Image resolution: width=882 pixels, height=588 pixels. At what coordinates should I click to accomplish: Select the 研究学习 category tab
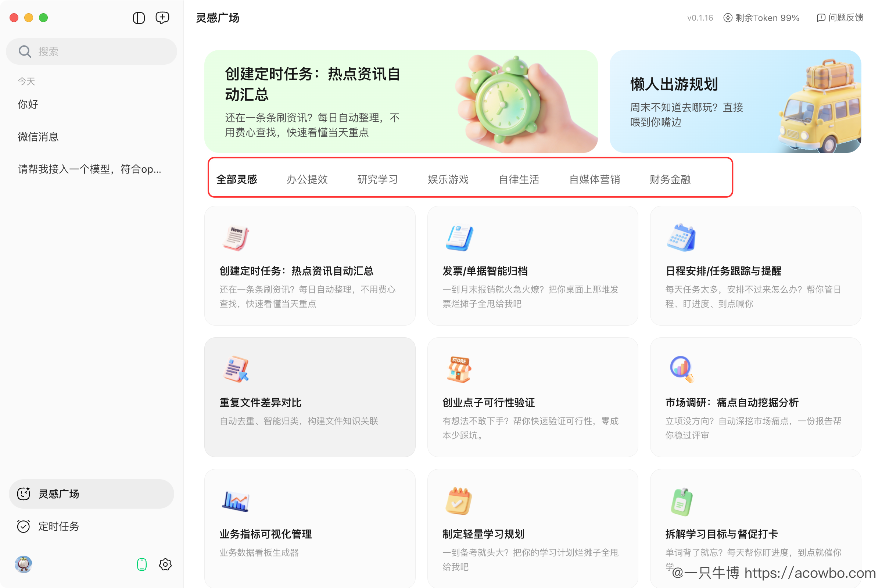(x=377, y=179)
